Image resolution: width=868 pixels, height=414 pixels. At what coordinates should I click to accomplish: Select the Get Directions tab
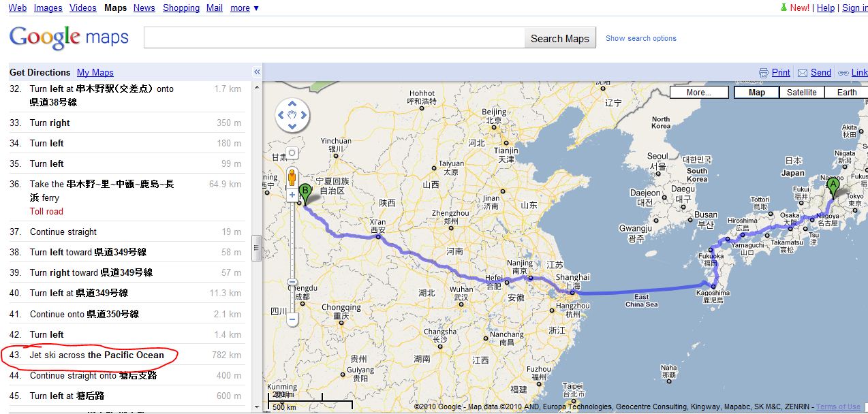pos(40,73)
